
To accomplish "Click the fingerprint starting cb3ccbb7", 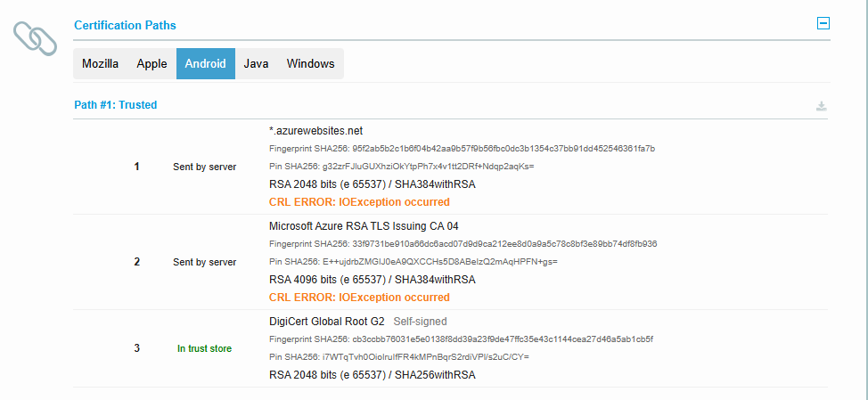I will [462, 339].
